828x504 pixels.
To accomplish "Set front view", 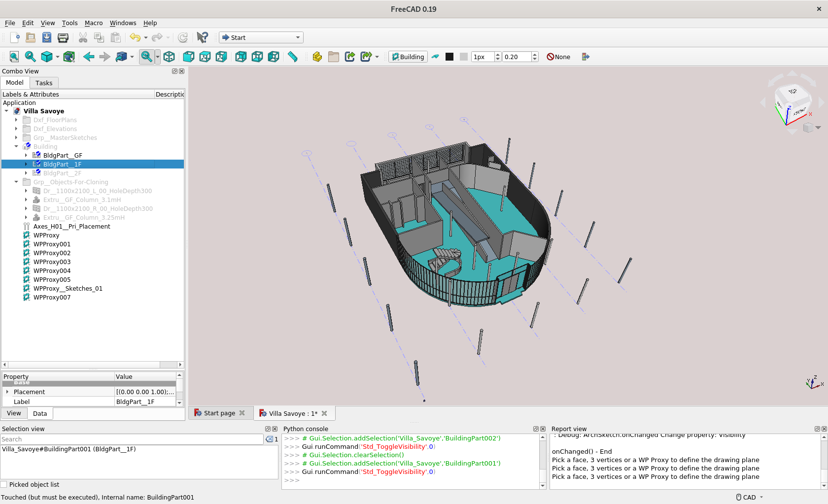I will coord(189,57).
